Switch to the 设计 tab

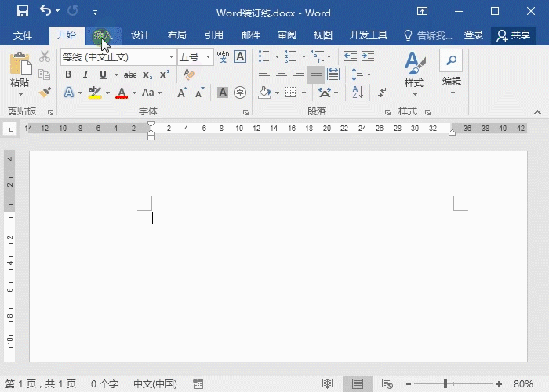[140, 35]
